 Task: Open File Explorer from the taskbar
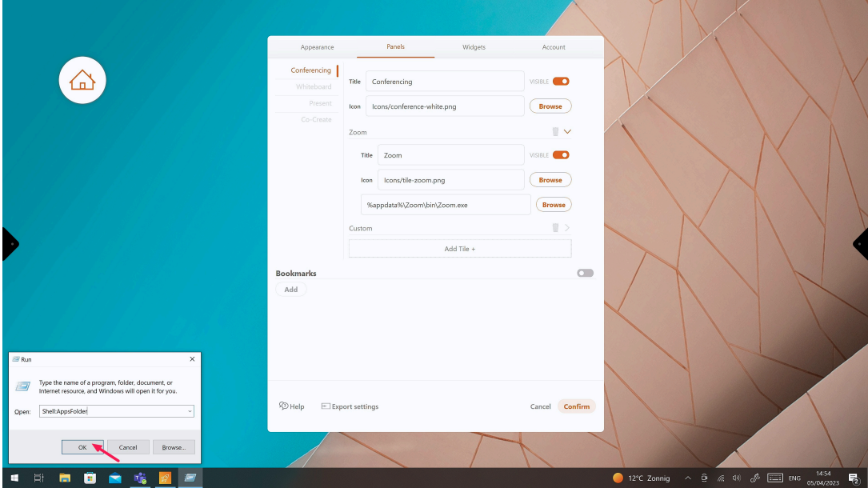64,478
